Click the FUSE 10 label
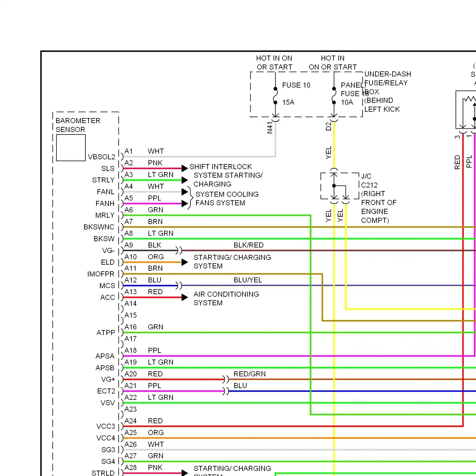The height and width of the screenshot is (476, 476). [x=296, y=85]
